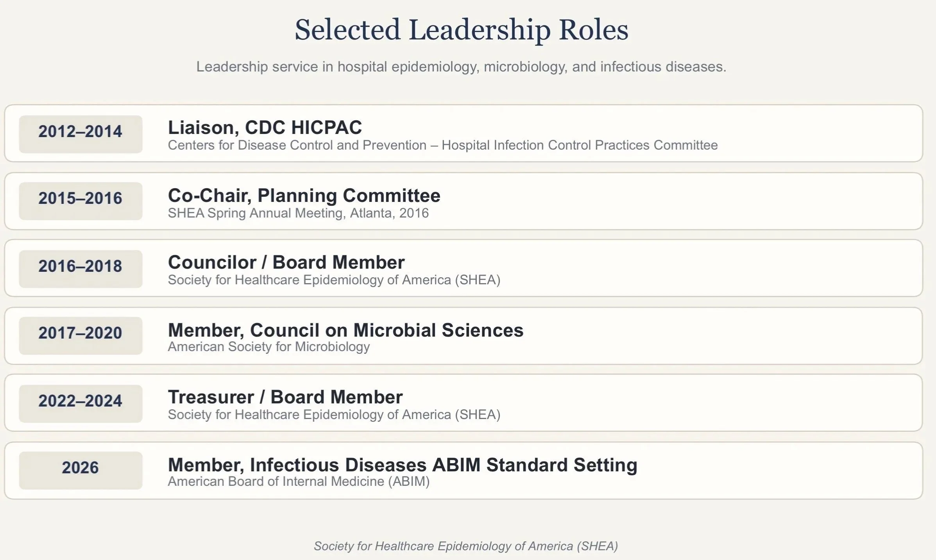Open "Member, Council on Microbial Sciences" entry

click(x=345, y=330)
